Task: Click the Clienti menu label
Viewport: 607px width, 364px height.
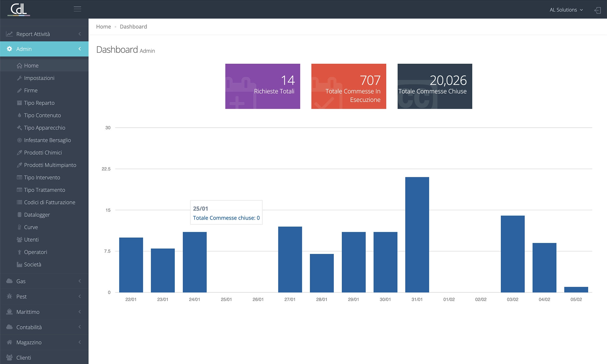Action: [x=24, y=358]
